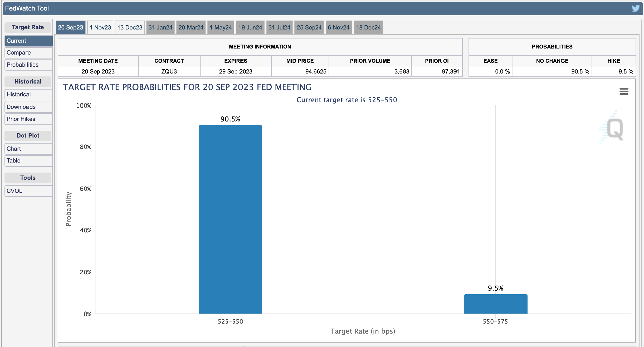This screenshot has height=347, width=644.
Task: Switch to the 1 Nov23 tab
Action: coord(100,27)
